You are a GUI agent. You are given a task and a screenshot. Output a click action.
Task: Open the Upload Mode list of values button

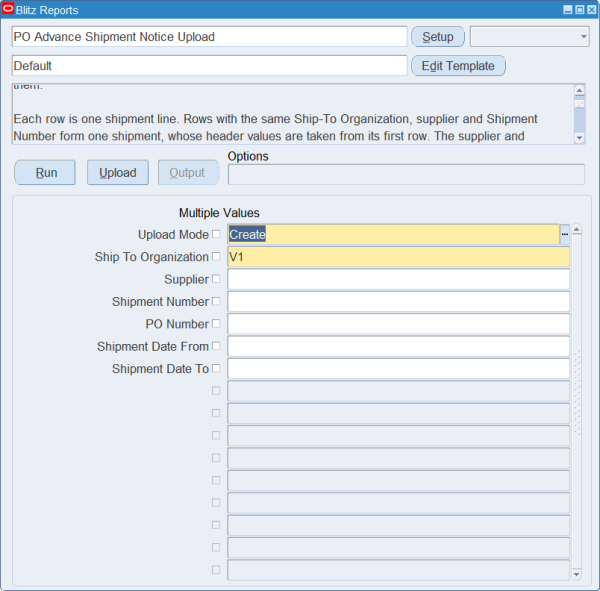point(564,234)
